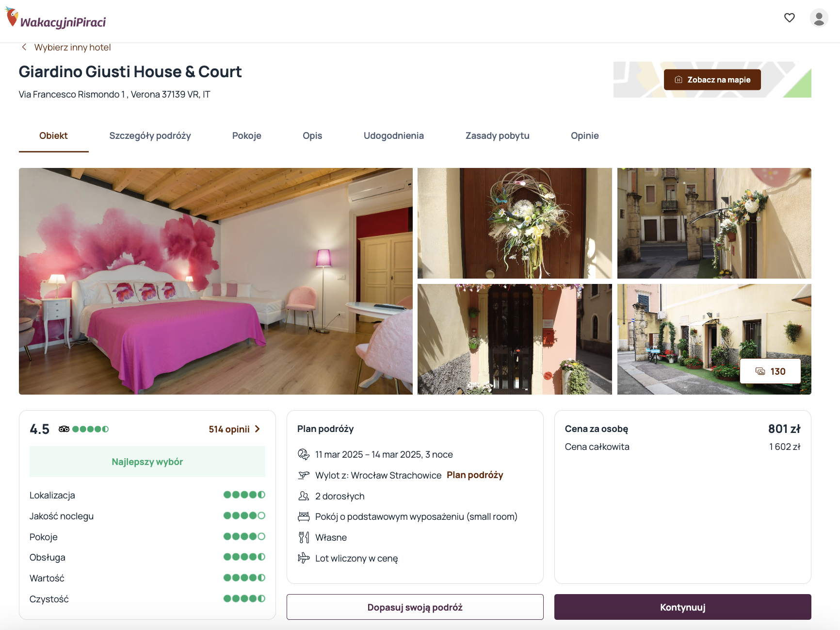The height and width of the screenshot is (630, 840).
Task: Click the Pokoje rating dots in reviews
Action: pyautogui.click(x=244, y=536)
